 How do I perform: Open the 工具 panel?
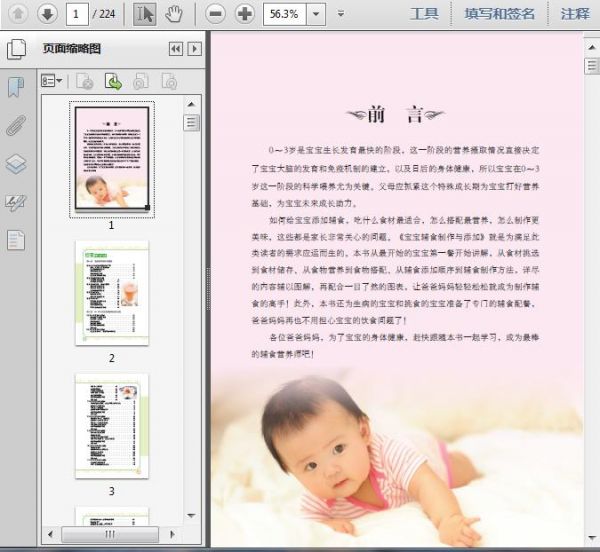click(x=424, y=14)
